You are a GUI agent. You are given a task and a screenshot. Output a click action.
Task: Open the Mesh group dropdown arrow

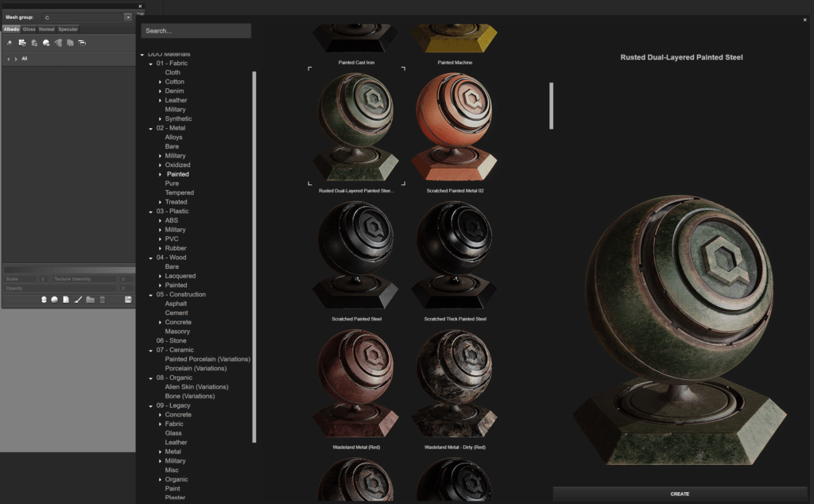128,17
